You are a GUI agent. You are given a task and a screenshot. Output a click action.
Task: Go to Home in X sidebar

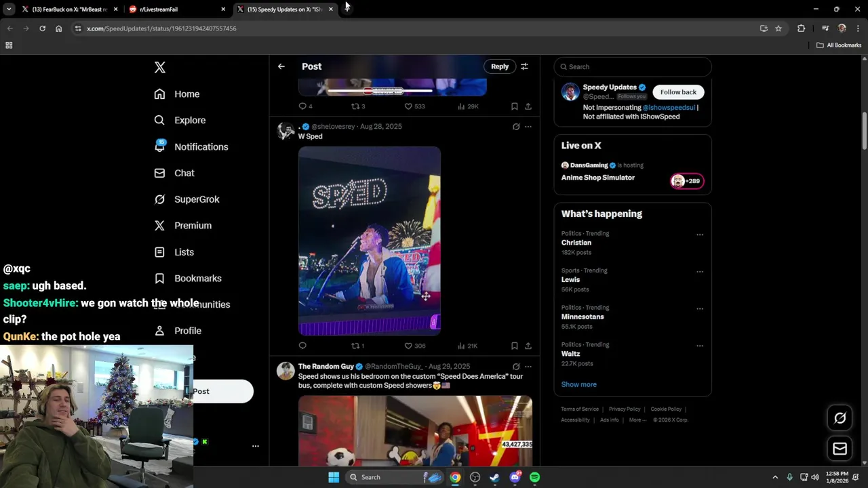tap(177, 94)
